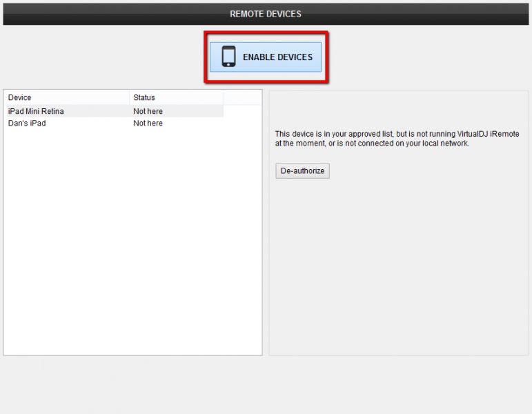The height and width of the screenshot is (414, 532).
Task: Sort by the Device column header
Action: (68, 98)
